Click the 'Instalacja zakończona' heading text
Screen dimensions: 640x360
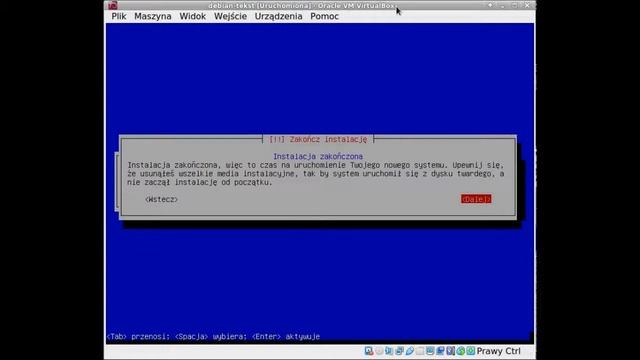point(318,156)
